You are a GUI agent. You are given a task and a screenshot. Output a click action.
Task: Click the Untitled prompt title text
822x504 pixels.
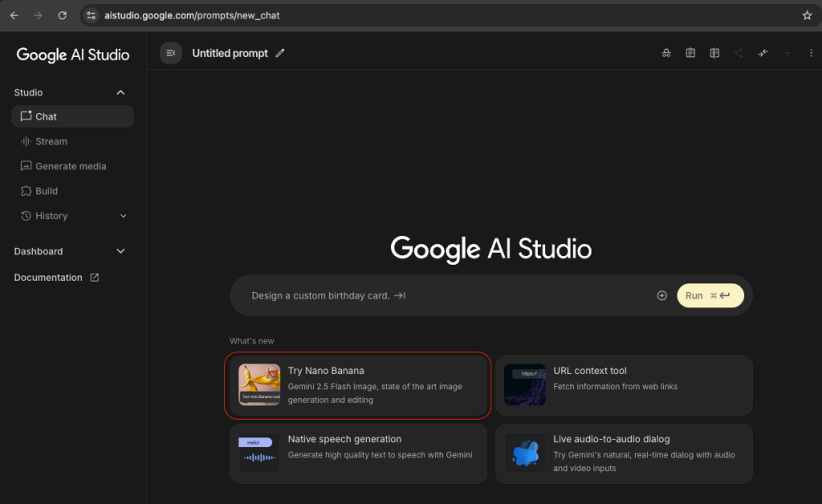point(230,53)
